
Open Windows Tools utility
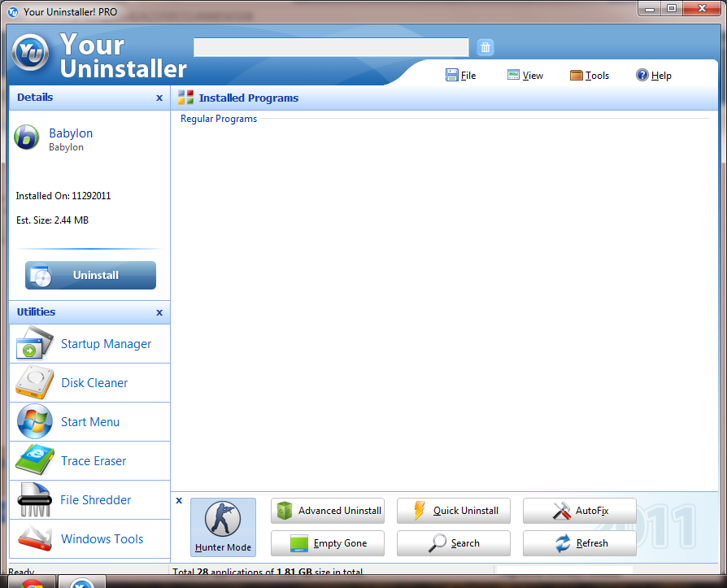tap(90, 538)
